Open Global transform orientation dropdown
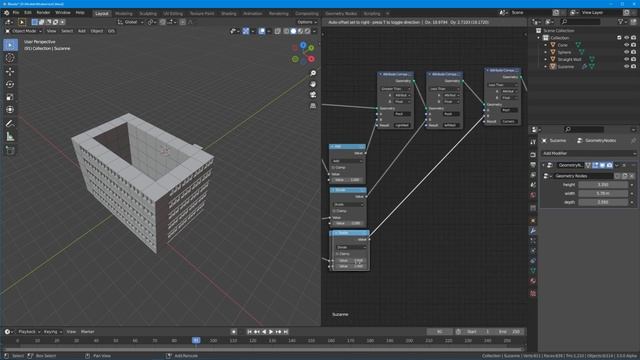This screenshot has height=360, width=640. [x=131, y=22]
